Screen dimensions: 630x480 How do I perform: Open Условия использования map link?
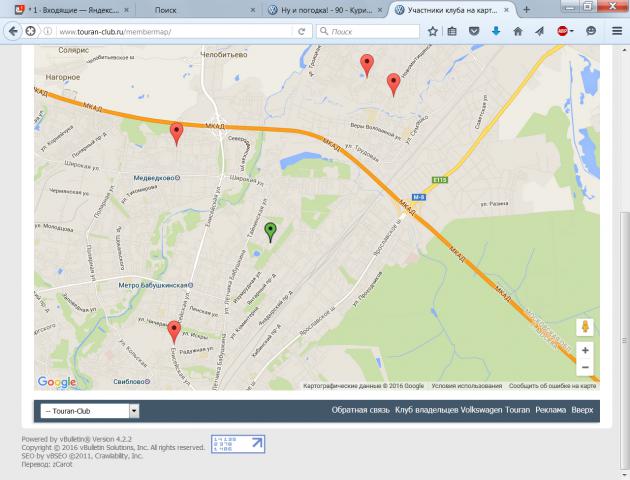click(x=466, y=386)
